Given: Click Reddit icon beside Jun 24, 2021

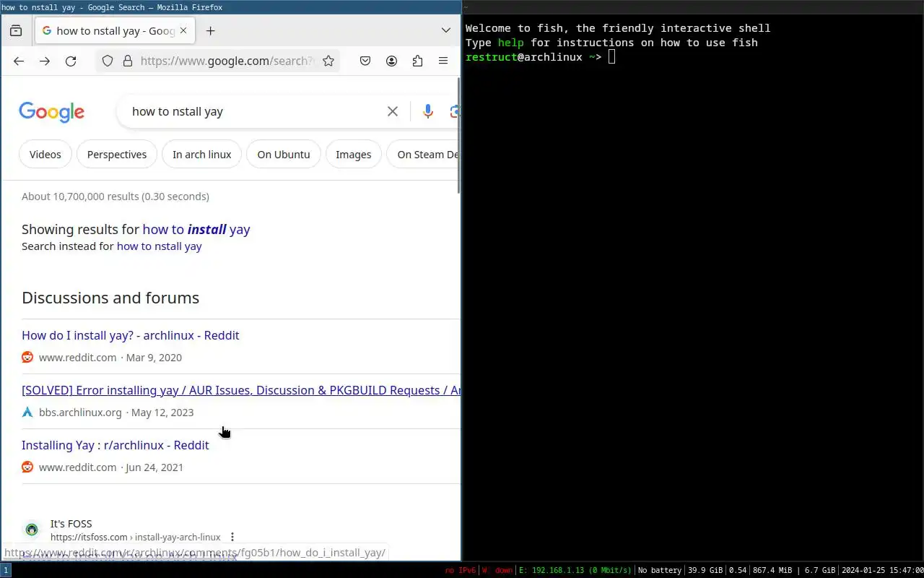Looking at the screenshot, I should pos(27,467).
